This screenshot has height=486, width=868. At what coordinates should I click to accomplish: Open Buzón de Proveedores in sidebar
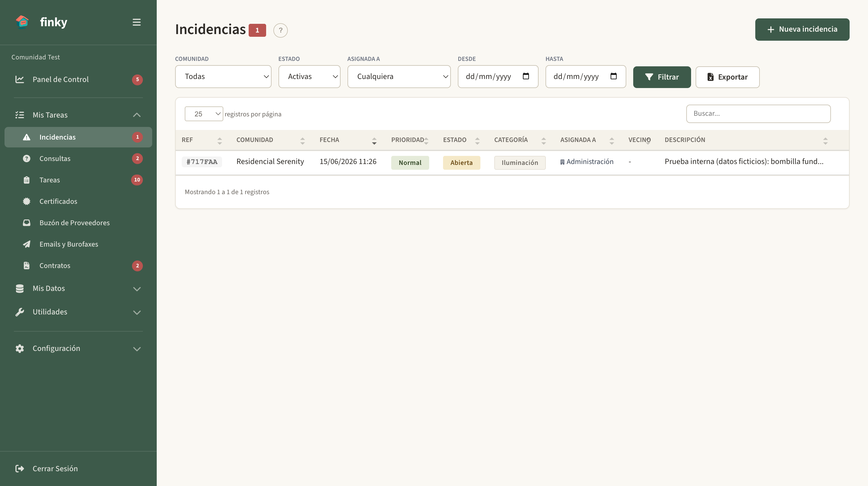78,223
